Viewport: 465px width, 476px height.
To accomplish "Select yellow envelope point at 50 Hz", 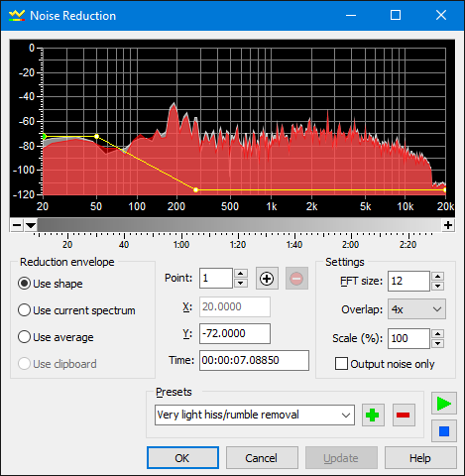I will [96, 136].
